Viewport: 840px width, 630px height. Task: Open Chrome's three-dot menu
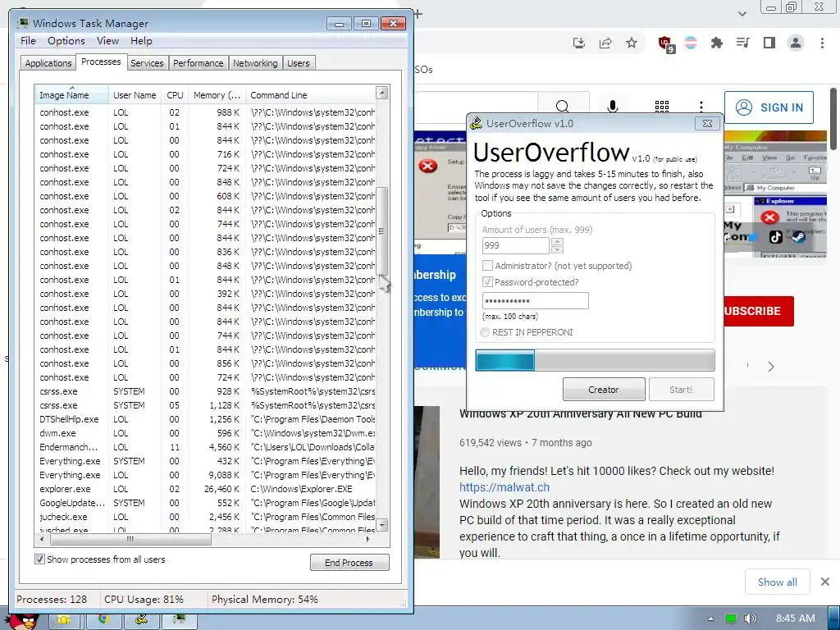pos(822,43)
